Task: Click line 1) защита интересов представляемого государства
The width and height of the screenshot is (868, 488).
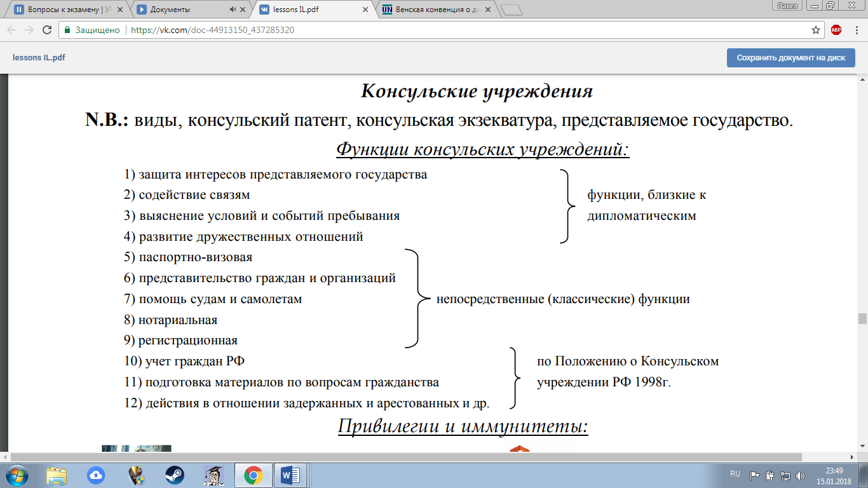Action: (276, 175)
